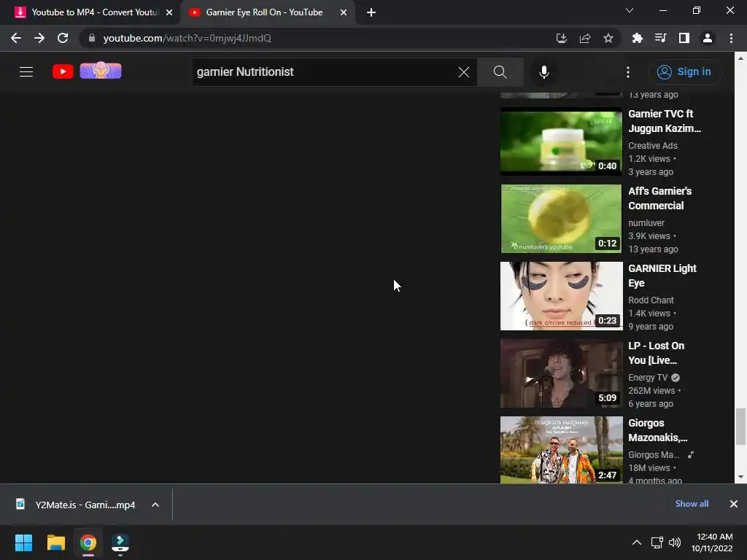Clear the search box with X

point(463,72)
